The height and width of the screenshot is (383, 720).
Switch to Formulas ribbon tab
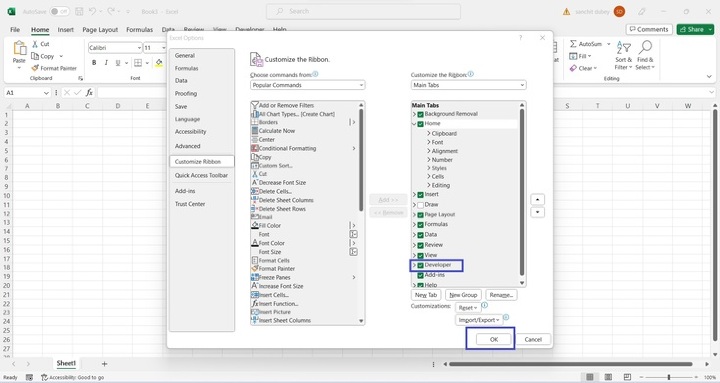(140, 29)
